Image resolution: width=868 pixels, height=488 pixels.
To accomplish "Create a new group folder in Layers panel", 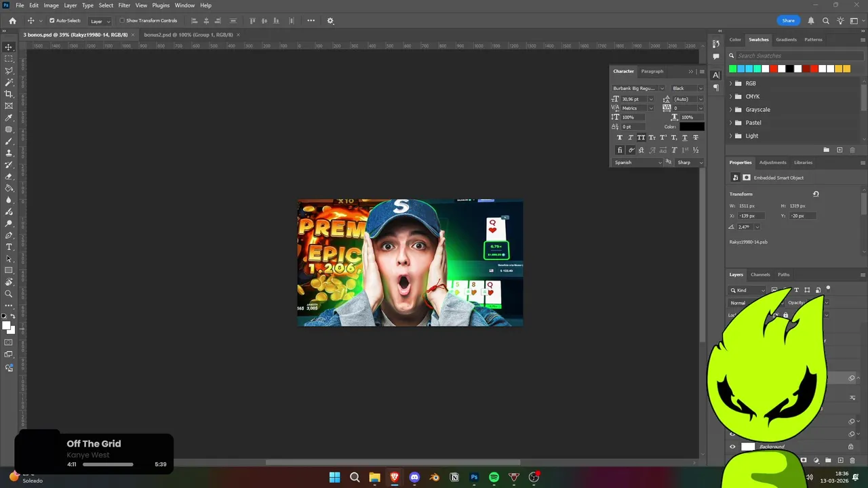I will click(828, 460).
